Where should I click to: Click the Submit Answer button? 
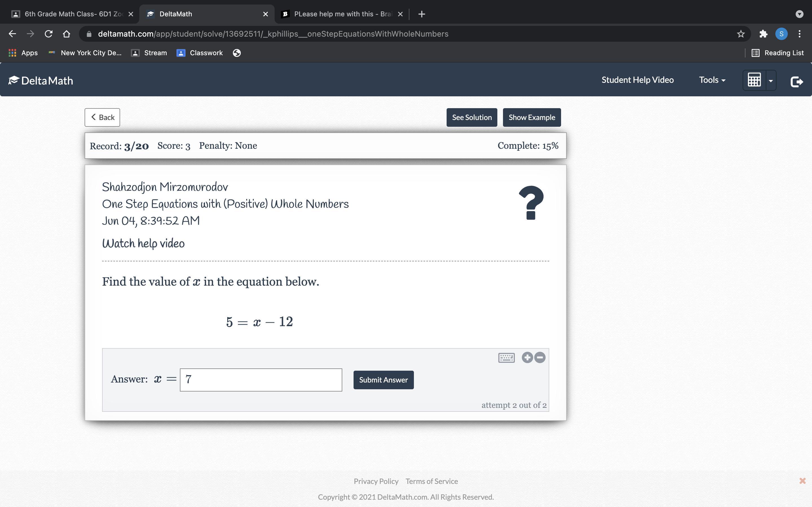383,380
